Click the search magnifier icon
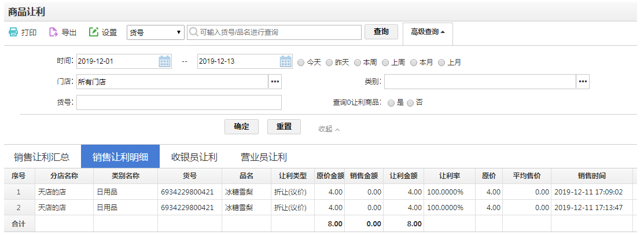The height and width of the screenshot is (235, 644). pos(193,32)
